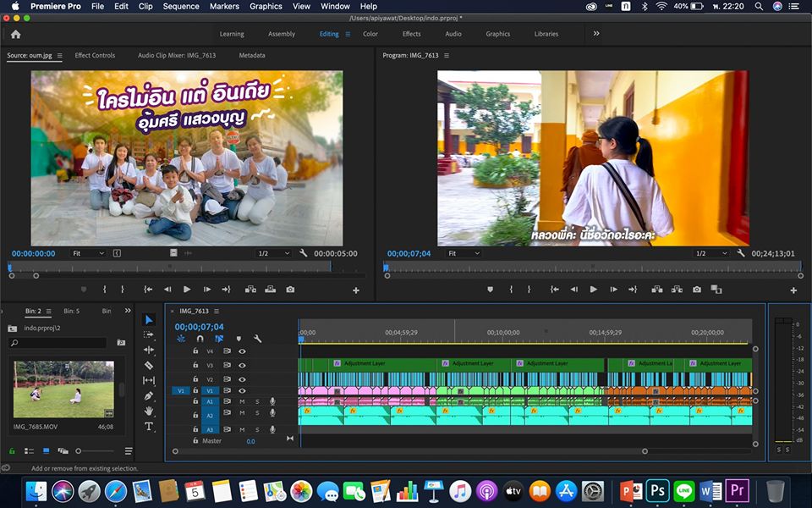Toggle Snap magnet in the timeline
This screenshot has height=508, width=812.
[x=200, y=339]
